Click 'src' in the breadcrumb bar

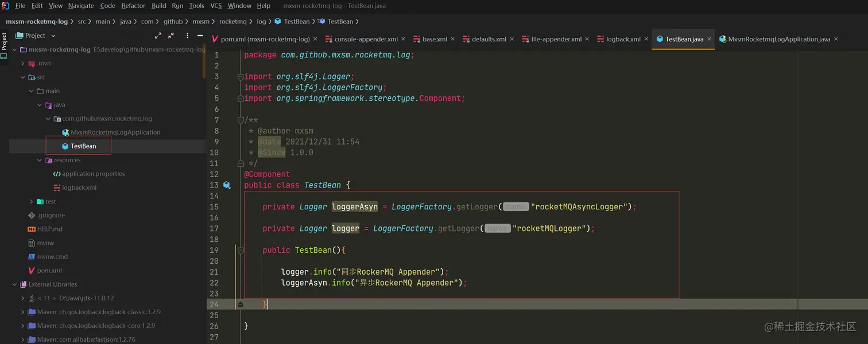82,21
